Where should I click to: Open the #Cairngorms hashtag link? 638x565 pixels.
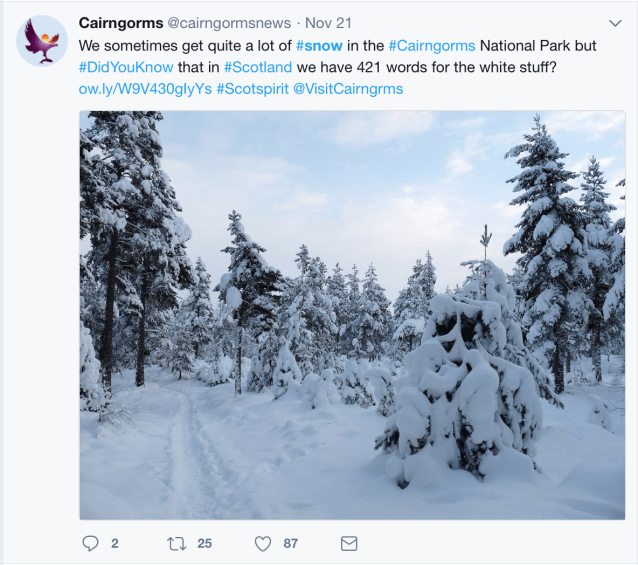click(x=432, y=46)
